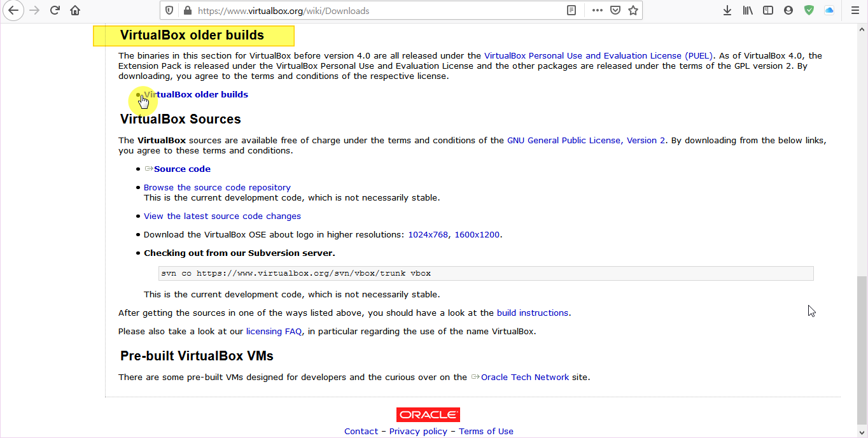Reload the current page
The height and width of the screenshot is (438, 868).
pos(55,10)
